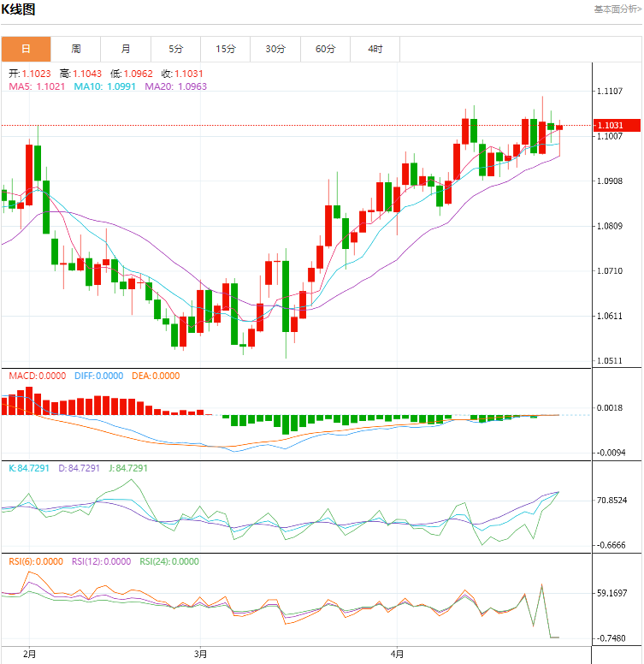Image resolution: width=644 pixels, height=664 pixels.
Task: Click the 1.0809 price axis label
Action: 610,226
